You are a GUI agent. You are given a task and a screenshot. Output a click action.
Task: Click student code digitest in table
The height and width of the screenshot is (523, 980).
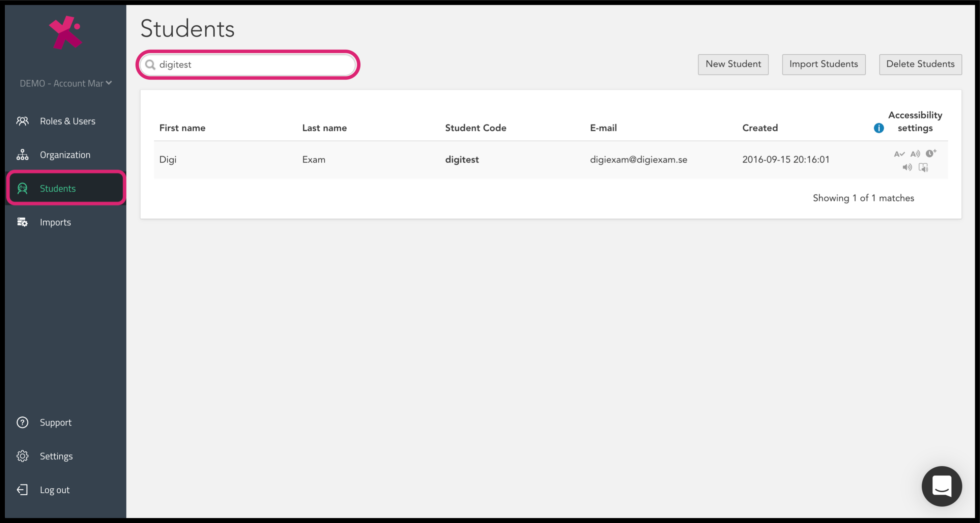click(x=462, y=160)
